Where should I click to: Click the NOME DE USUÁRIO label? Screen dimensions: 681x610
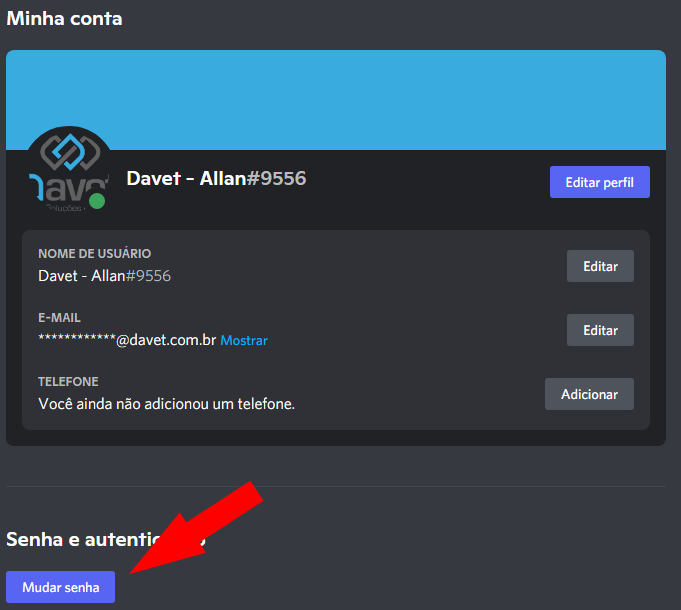[94, 254]
